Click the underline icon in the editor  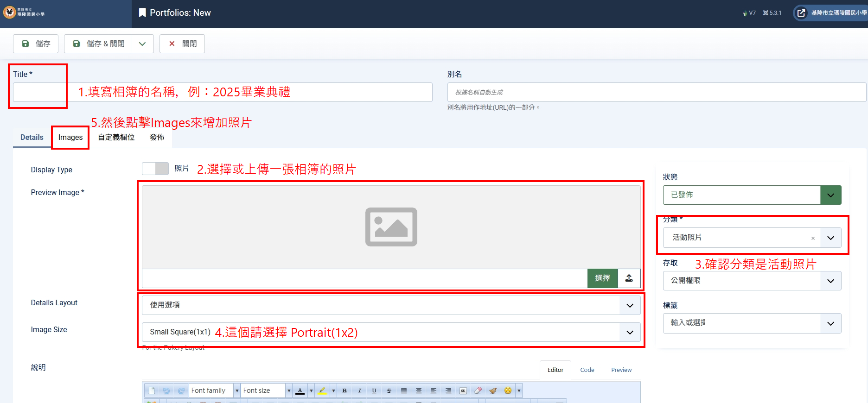click(x=374, y=390)
